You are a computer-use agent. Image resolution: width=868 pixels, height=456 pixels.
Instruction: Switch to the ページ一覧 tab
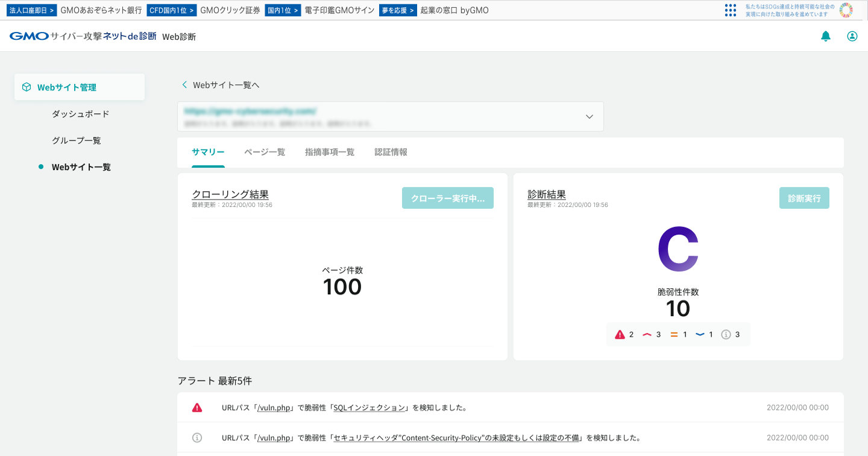point(265,152)
